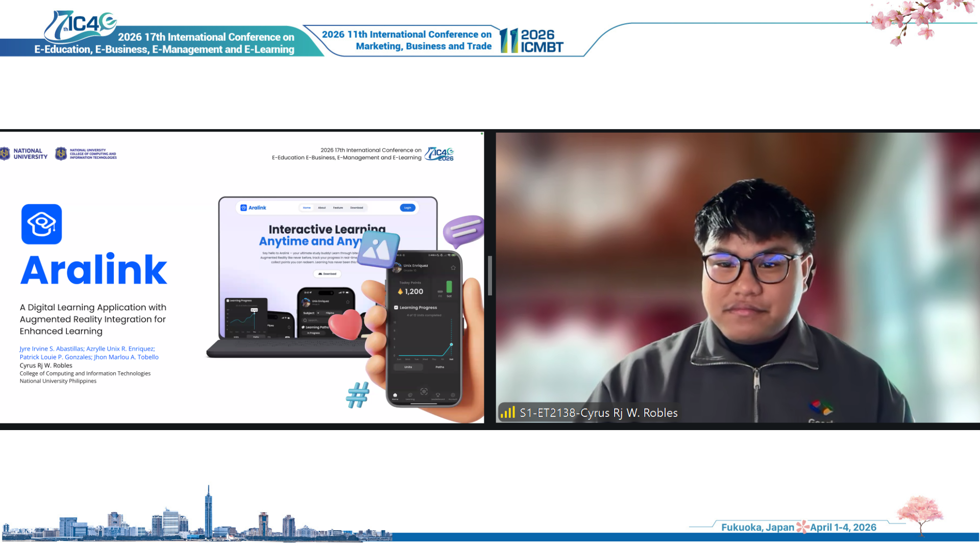980x551 pixels.
Task: Select About in the Aralink website navbar
Action: pyautogui.click(x=322, y=208)
